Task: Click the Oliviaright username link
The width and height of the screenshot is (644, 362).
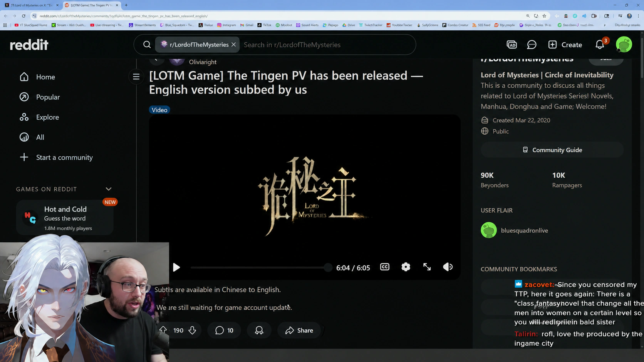Action: (203, 62)
